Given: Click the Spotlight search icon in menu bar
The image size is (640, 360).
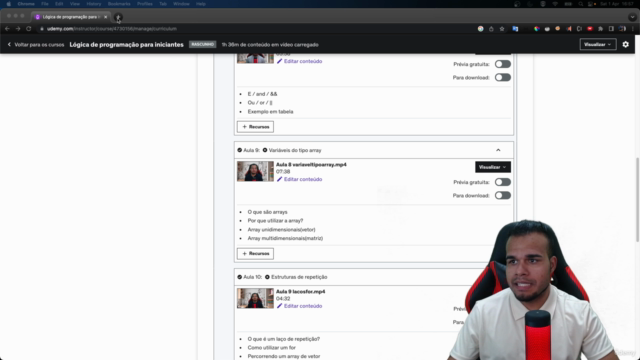Looking at the screenshot, I should click(x=580, y=4).
